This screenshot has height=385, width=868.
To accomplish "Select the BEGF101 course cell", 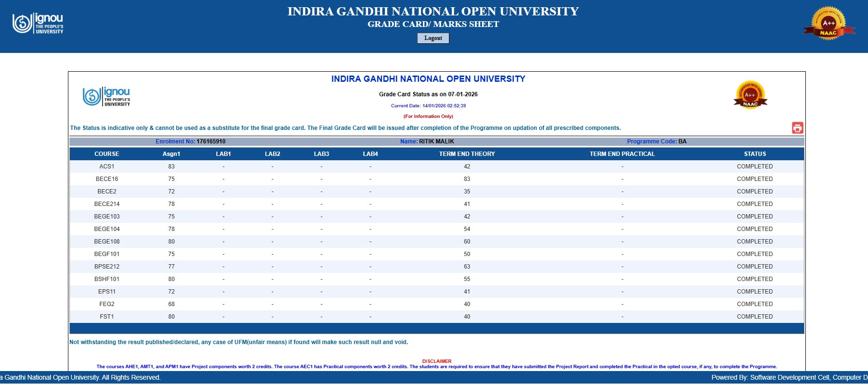I will click(x=107, y=254).
